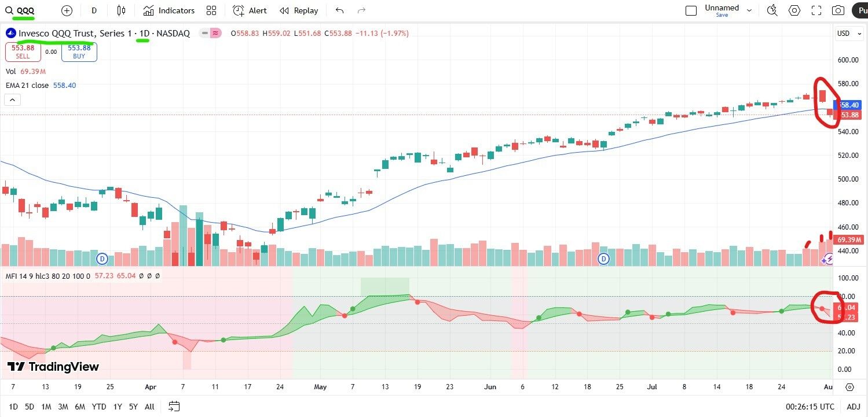Undo the last chart action

[340, 10]
